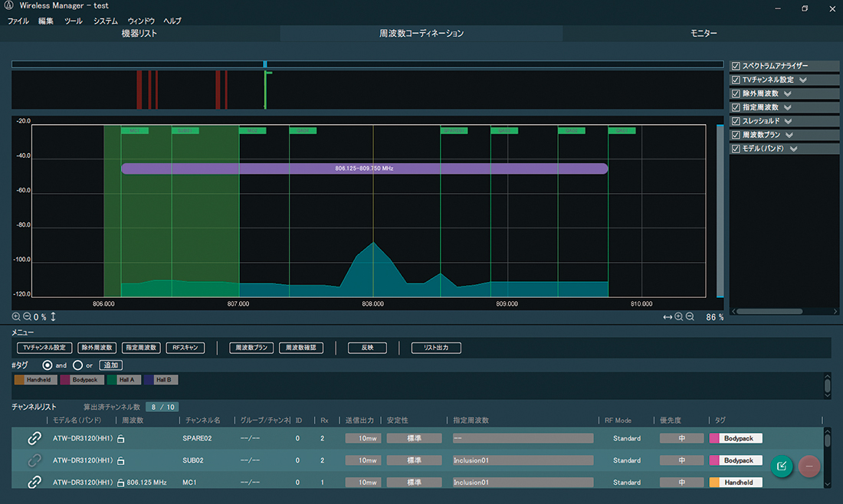The height and width of the screenshot is (504, 843).
Task: Open the ウィンドウ menu
Action: (x=141, y=21)
